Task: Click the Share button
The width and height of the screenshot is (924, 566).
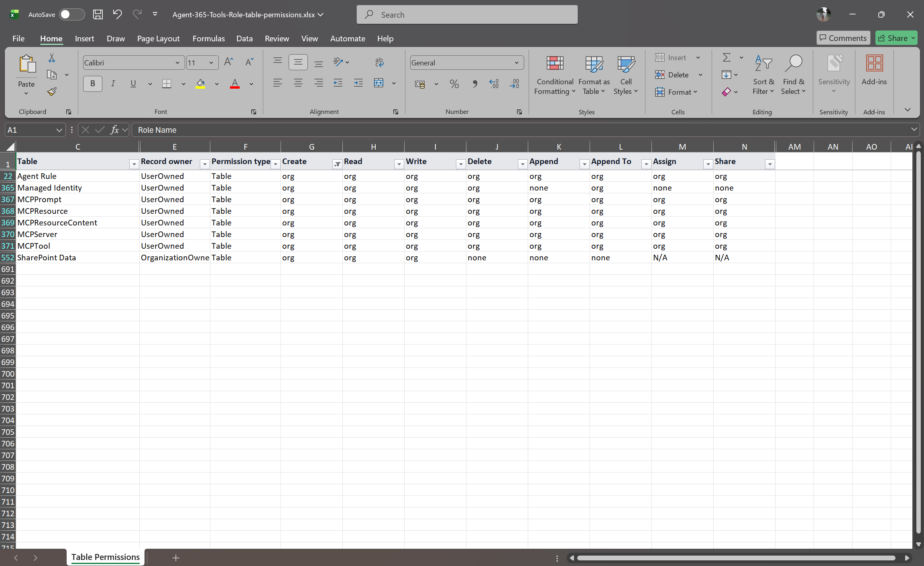Action: (x=897, y=38)
